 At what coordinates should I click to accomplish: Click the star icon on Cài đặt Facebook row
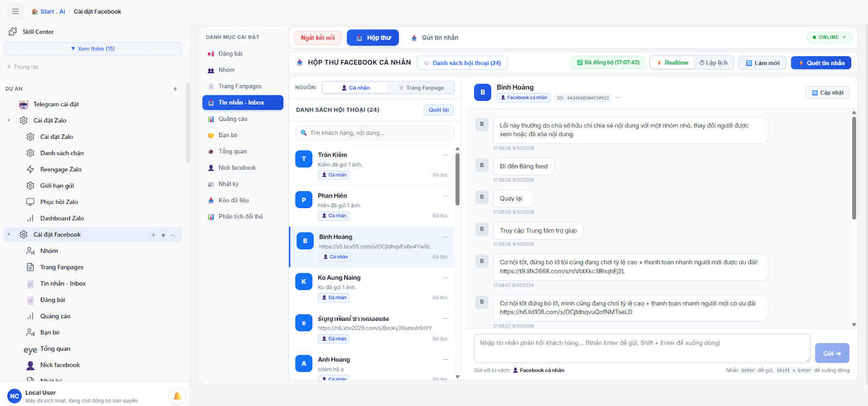click(163, 235)
